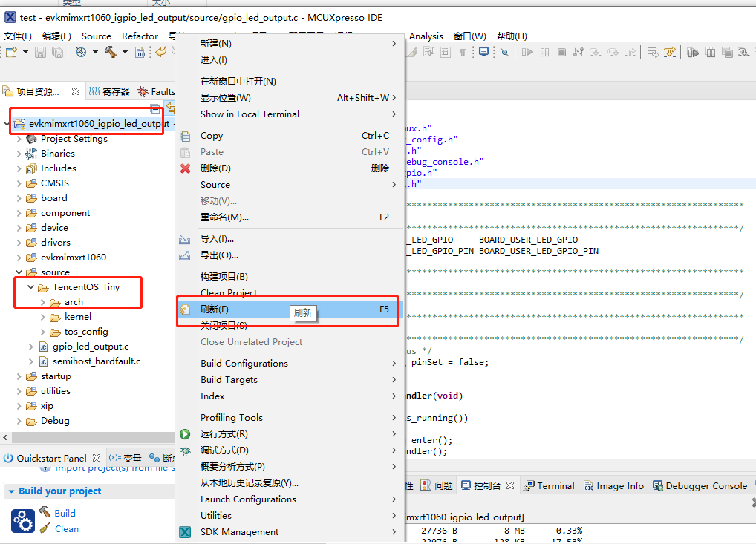Click the New wizard toolbar icon
The height and width of the screenshot is (544, 756).
click(x=12, y=52)
